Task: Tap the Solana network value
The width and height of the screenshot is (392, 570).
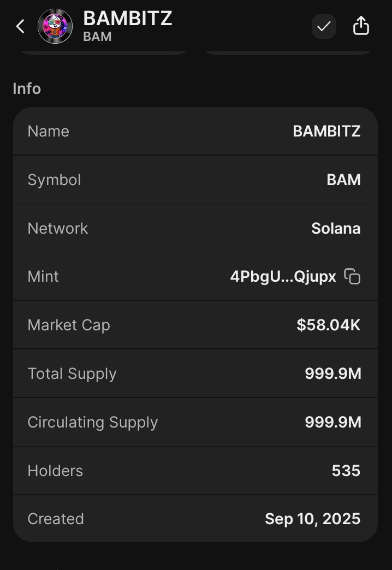Action: (x=336, y=228)
